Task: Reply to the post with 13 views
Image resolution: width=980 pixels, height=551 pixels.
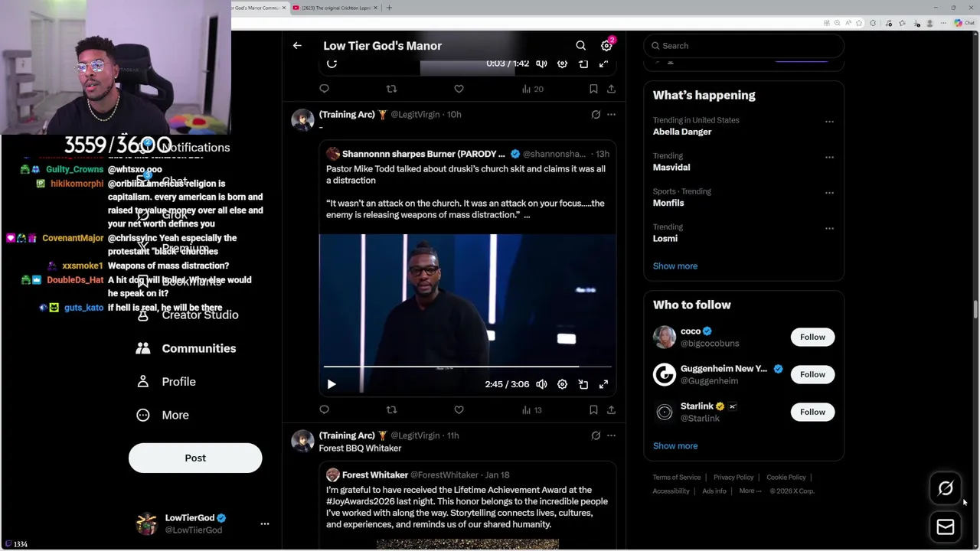Action: (x=324, y=410)
